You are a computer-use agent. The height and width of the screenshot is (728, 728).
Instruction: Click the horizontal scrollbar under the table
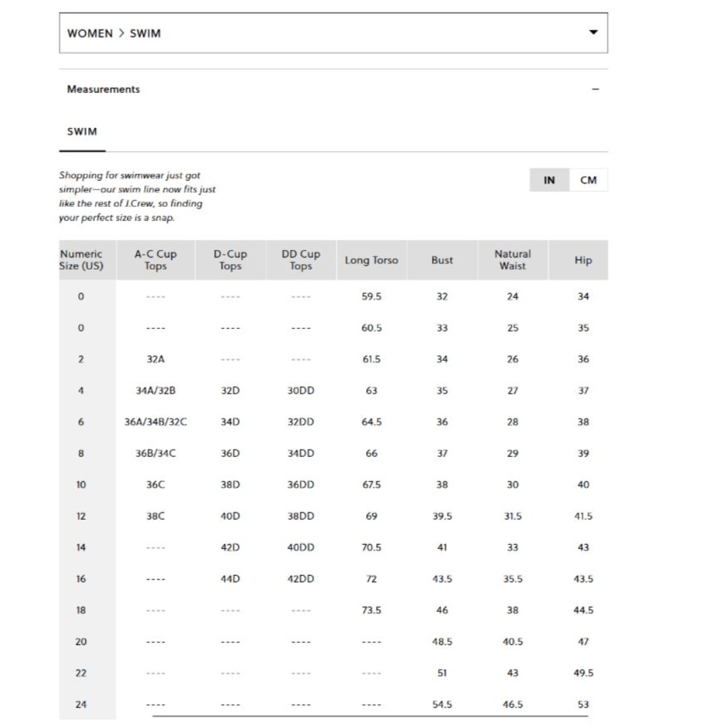pos(370,717)
